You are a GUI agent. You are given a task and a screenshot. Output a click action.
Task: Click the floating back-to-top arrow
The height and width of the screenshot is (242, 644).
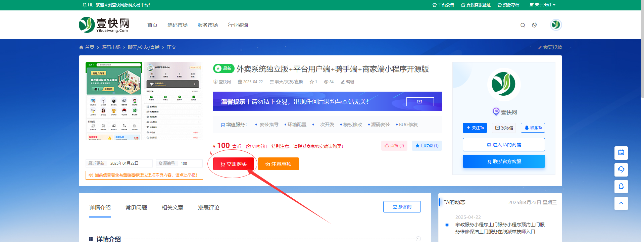point(621,203)
